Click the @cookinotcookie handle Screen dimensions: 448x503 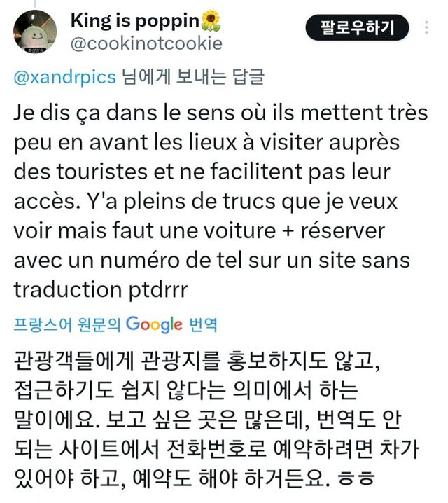pos(146,43)
